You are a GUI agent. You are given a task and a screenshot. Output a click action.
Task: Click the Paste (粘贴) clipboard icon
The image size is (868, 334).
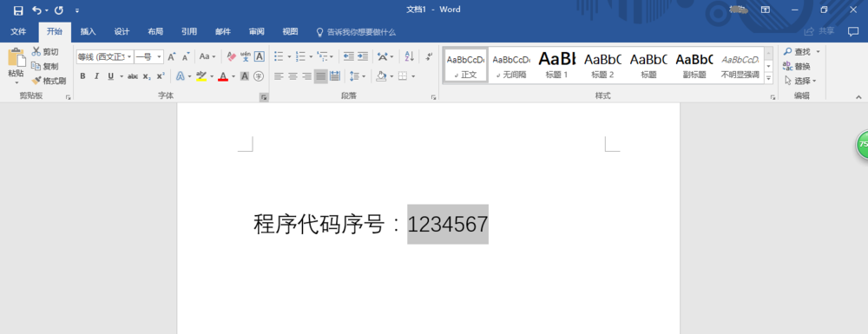tap(16, 57)
